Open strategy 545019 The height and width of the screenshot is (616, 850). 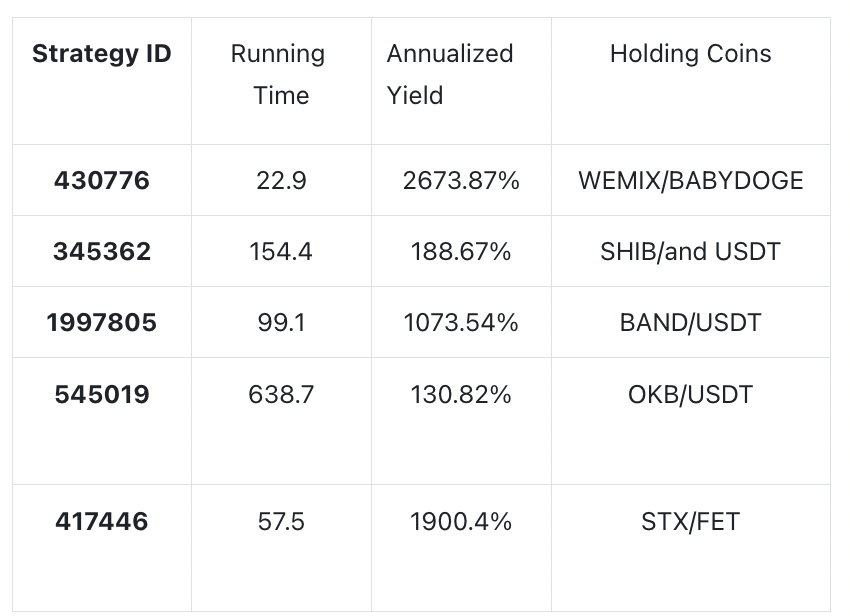[x=102, y=395]
